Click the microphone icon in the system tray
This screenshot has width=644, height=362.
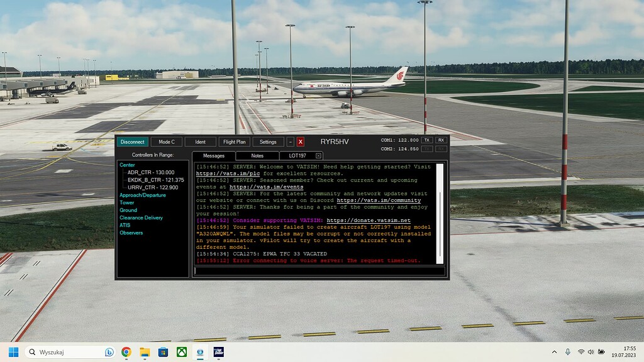coord(568,352)
